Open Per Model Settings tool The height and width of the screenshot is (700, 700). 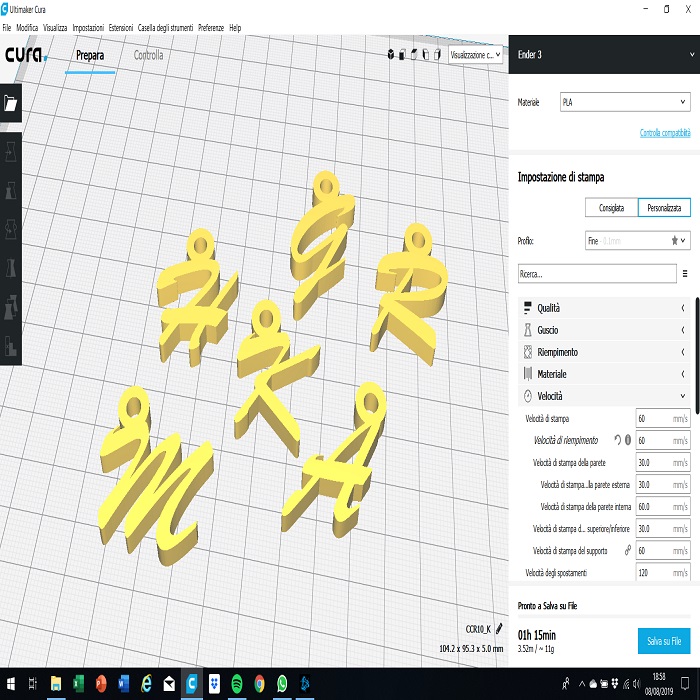point(11,307)
